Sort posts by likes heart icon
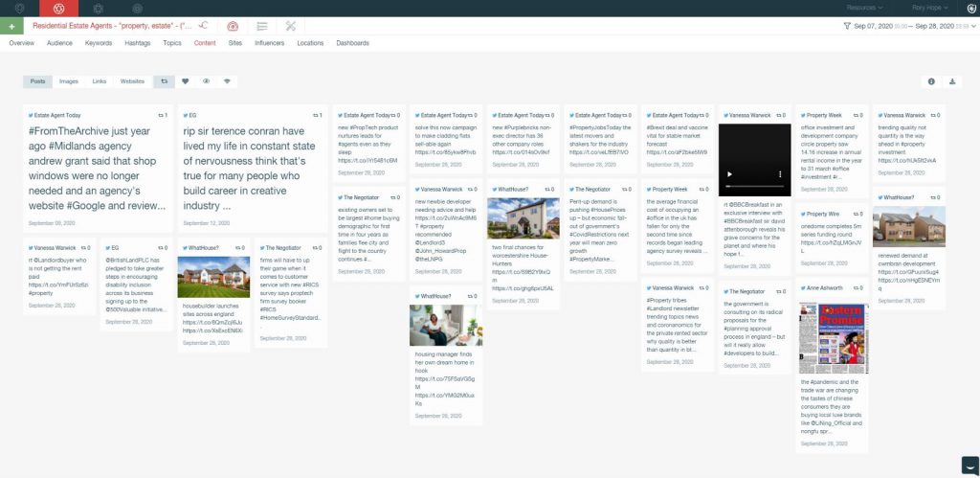 click(186, 81)
